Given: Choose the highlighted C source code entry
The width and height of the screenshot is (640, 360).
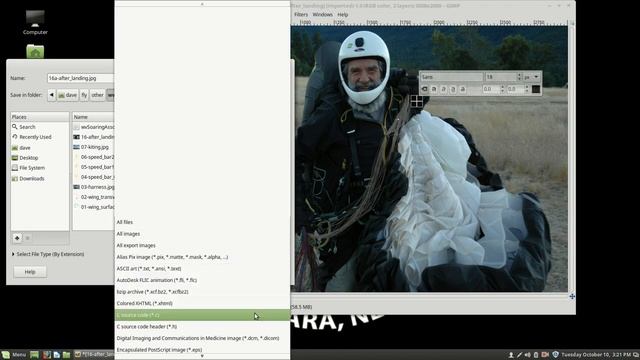Looking at the screenshot, I should (x=202, y=315).
